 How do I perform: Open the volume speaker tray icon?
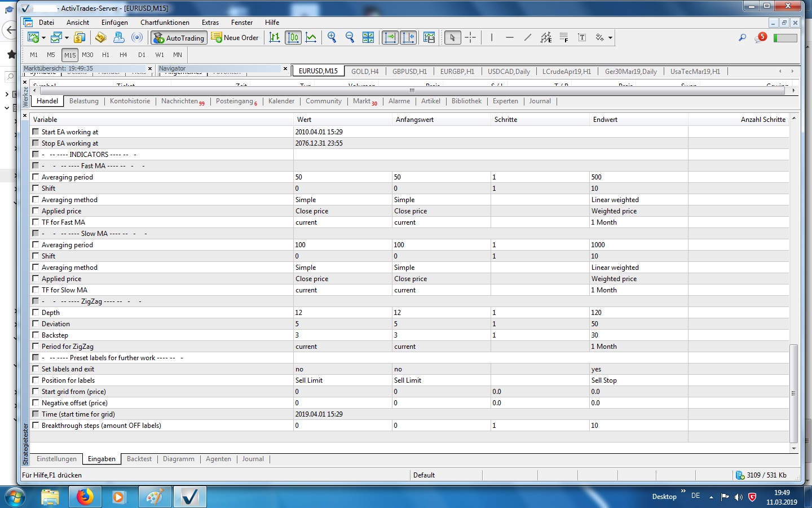(739, 497)
